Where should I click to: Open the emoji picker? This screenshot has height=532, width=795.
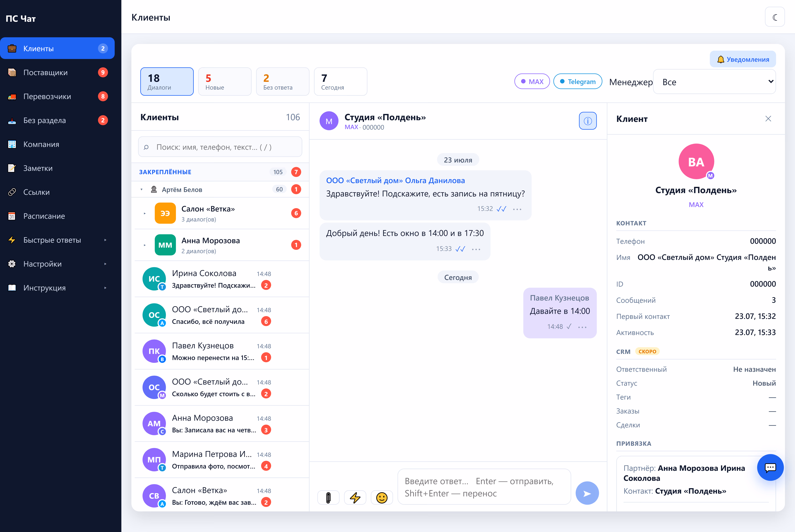click(382, 498)
